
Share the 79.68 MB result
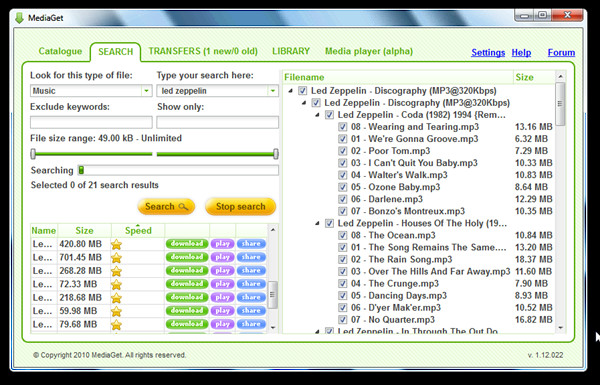pos(251,324)
